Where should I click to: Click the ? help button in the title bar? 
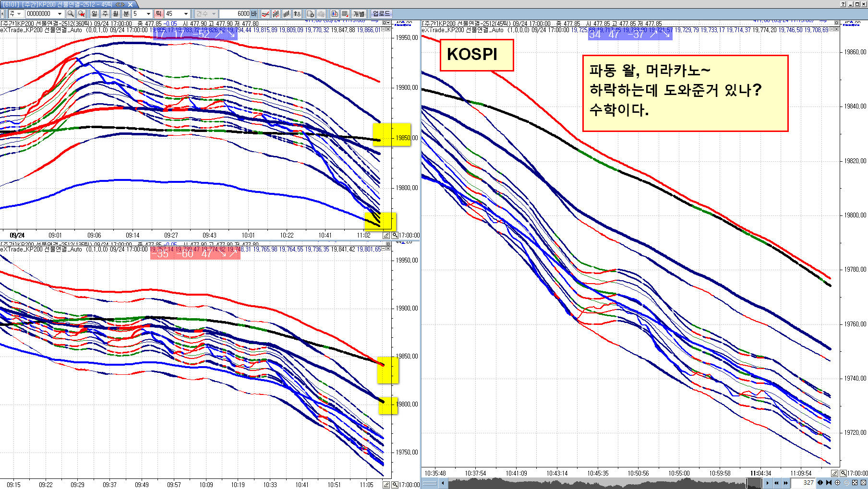(x=843, y=4)
